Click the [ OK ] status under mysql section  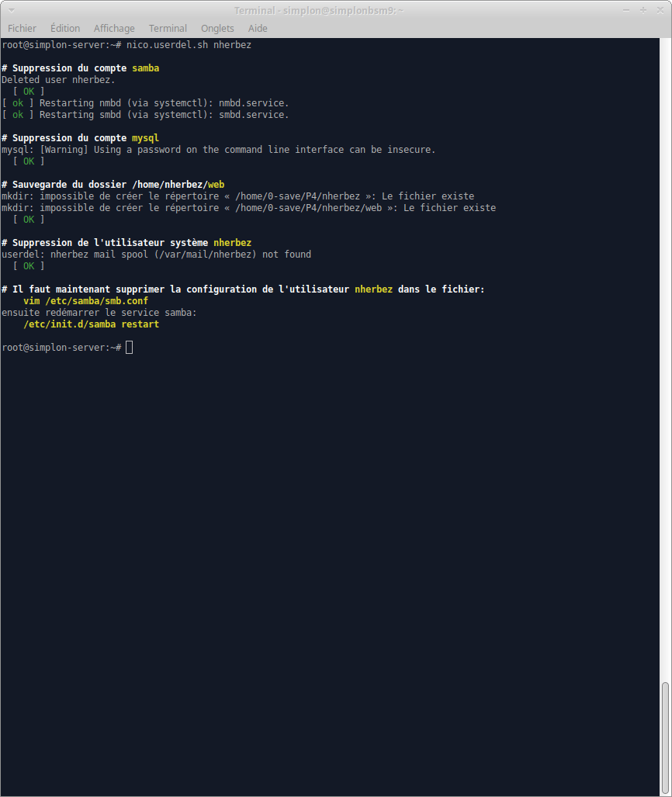point(29,161)
